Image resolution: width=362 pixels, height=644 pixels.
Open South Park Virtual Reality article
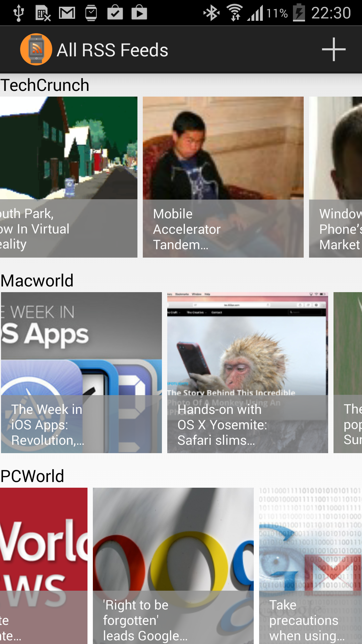point(69,177)
